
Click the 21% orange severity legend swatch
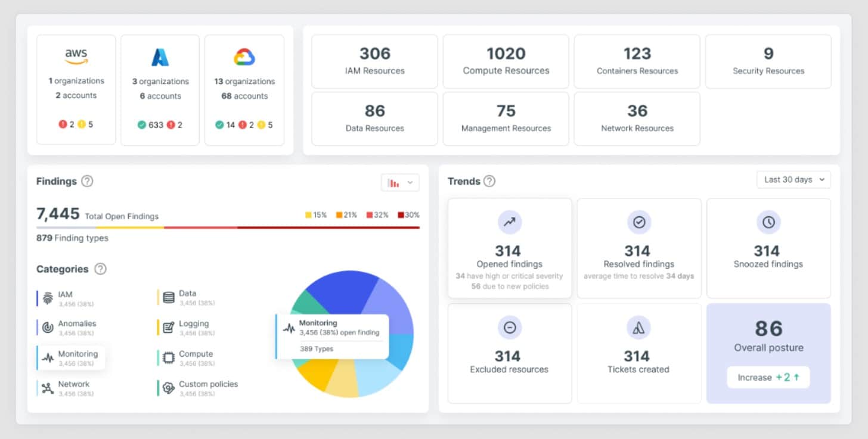click(339, 215)
